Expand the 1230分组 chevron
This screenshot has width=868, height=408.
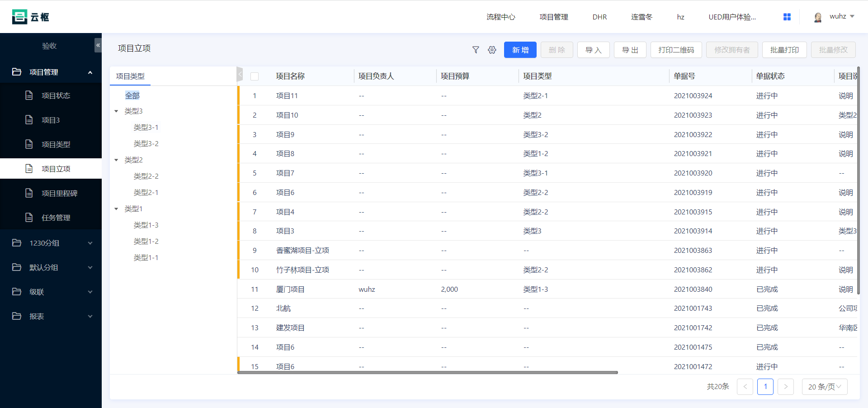tap(90, 243)
